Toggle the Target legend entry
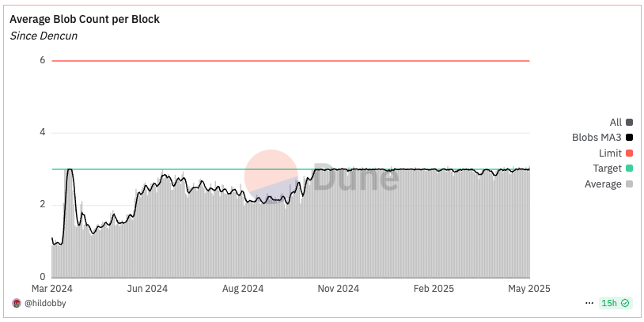The width and height of the screenshot is (644, 322). pos(613,169)
